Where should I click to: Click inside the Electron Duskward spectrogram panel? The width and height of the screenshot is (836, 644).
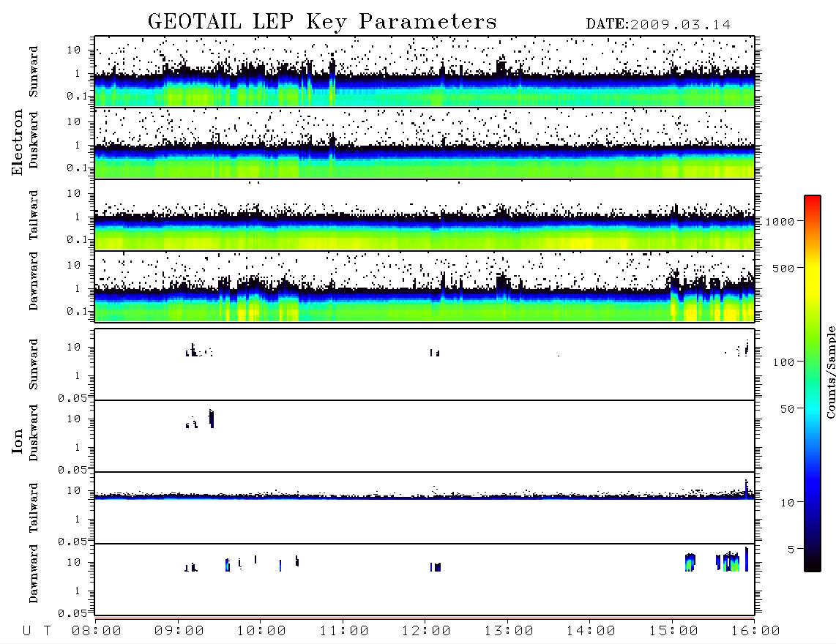click(425, 143)
